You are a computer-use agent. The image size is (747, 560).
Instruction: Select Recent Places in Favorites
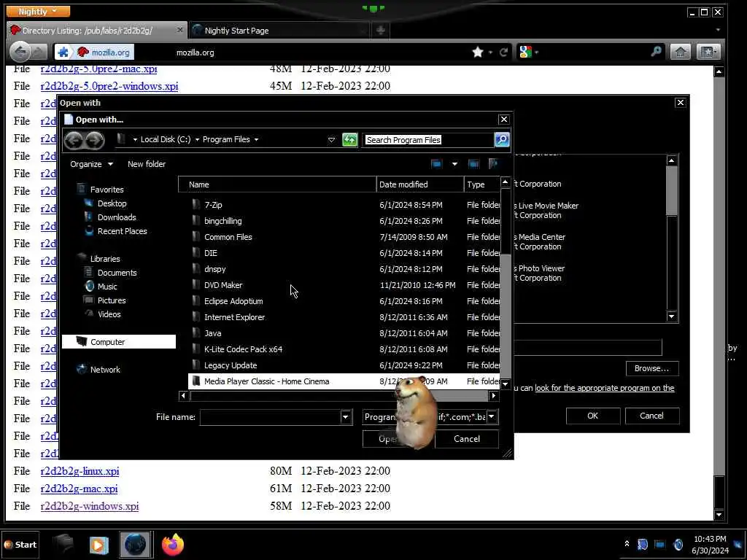(122, 231)
